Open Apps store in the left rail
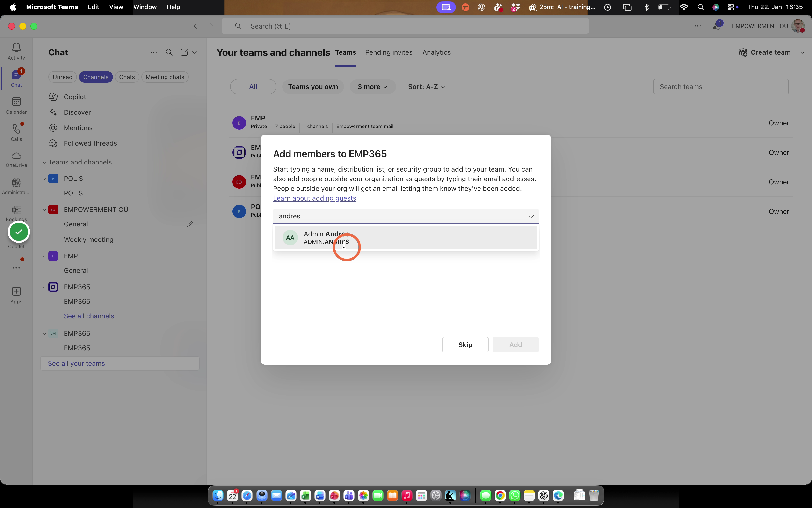 (x=16, y=295)
